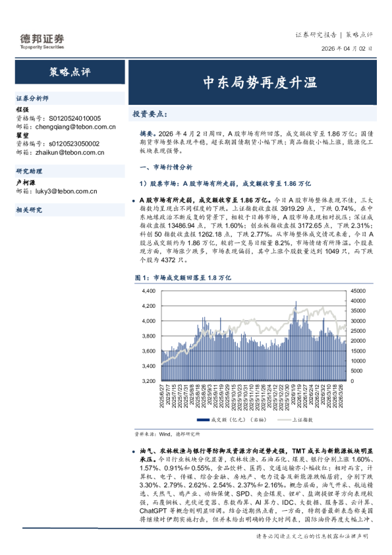The height and width of the screenshot is (555, 392).
Task: Click the left axis label 3,200
Action: [149, 381]
